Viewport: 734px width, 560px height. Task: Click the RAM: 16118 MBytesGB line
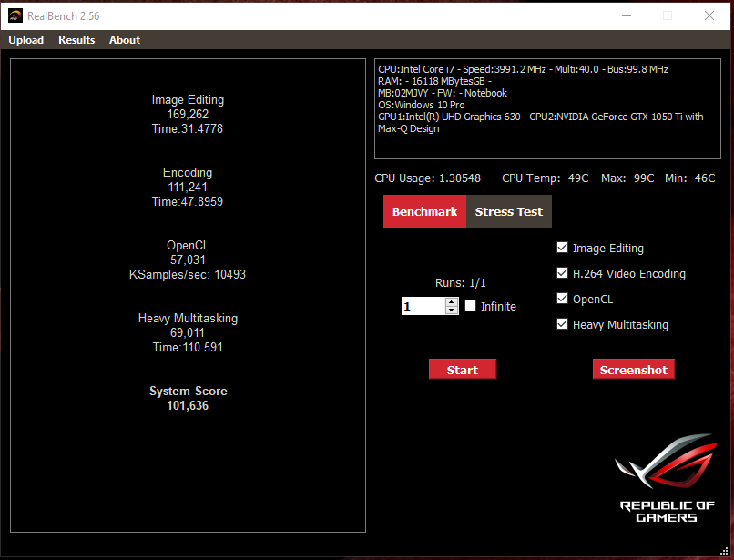435,81
